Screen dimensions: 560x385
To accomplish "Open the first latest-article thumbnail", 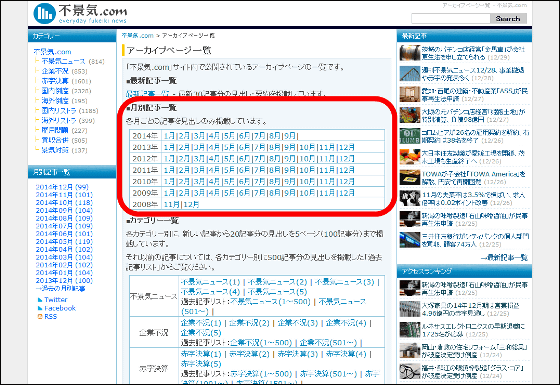I will pyautogui.click(x=410, y=53).
